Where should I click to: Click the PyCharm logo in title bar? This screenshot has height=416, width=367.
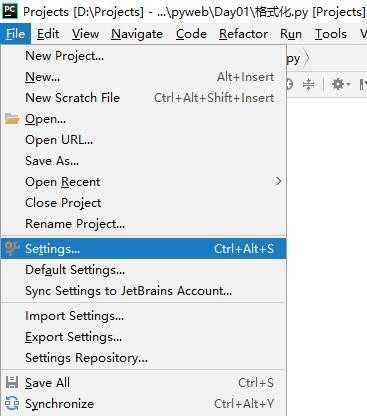tap(10, 10)
